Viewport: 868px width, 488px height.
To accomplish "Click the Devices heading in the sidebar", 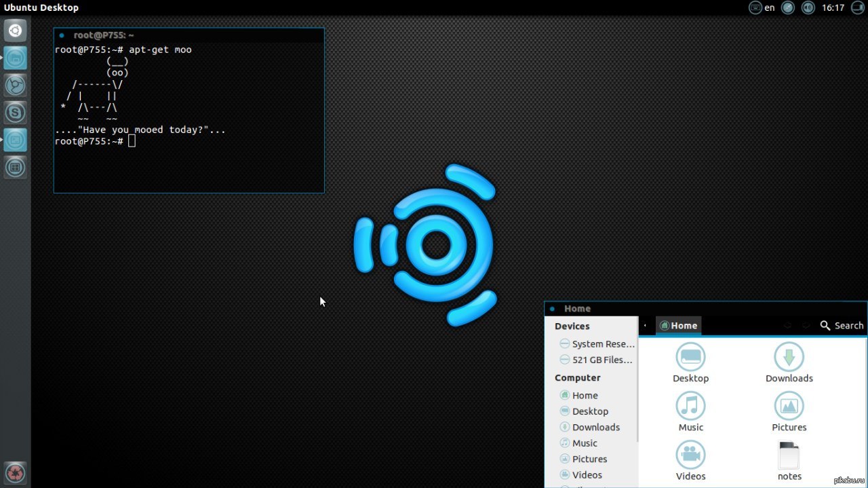I will 572,326.
